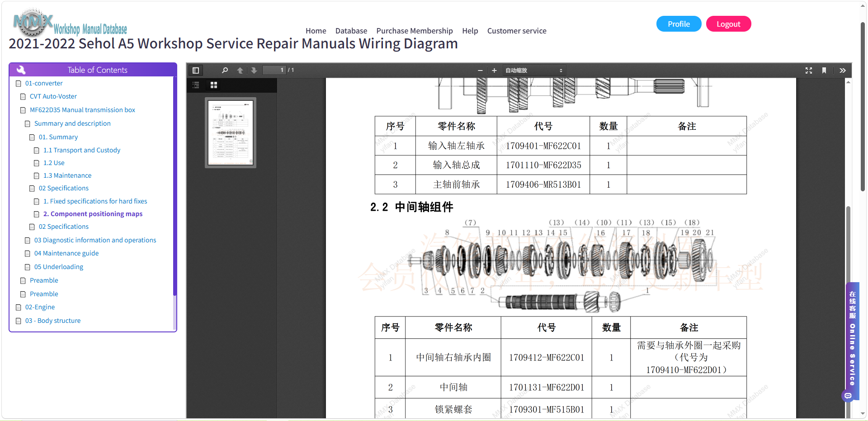Open 1.3 Maintenance entry
The height and width of the screenshot is (421, 868).
coord(67,175)
